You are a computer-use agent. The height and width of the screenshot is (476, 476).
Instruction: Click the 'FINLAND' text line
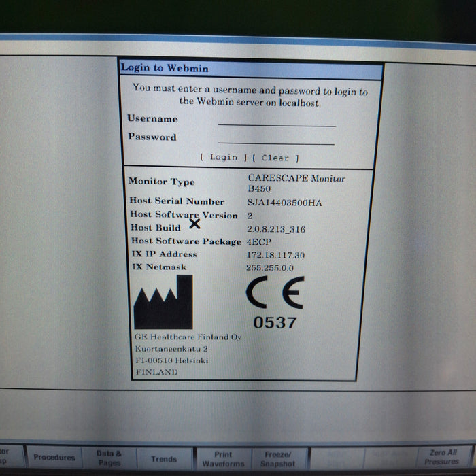coord(156,372)
